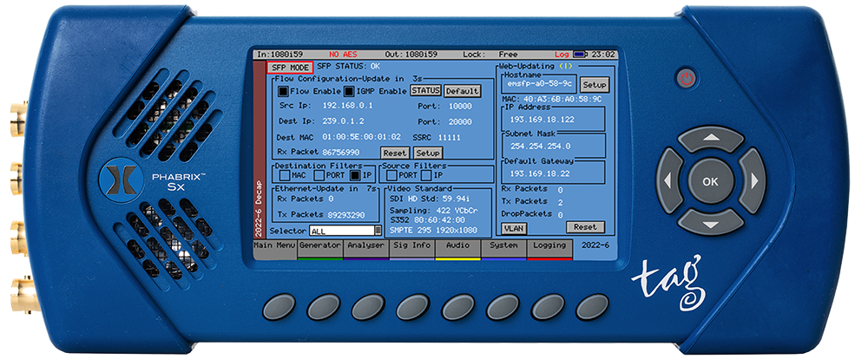The width and height of the screenshot is (868, 359).
Task: Open the Selector dropdown showing ALL
Action: click(345, 231)
